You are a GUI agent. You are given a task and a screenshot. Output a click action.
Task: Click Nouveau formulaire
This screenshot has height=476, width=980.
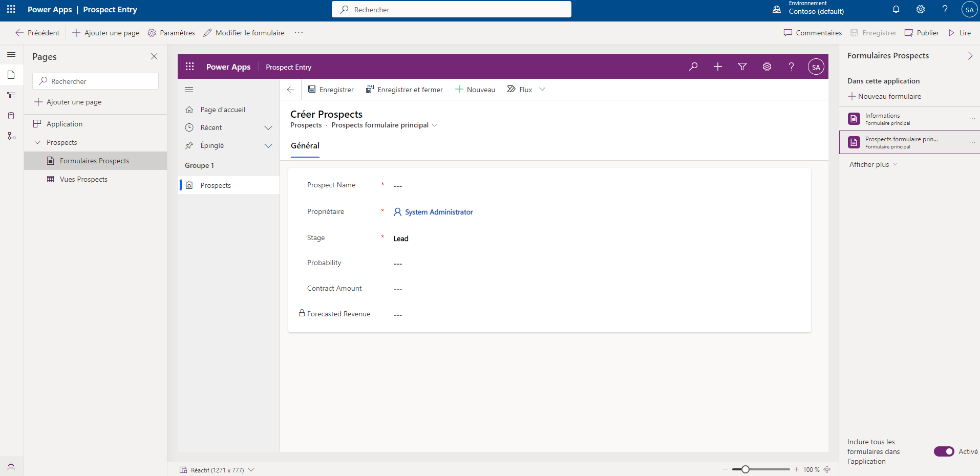885,96
